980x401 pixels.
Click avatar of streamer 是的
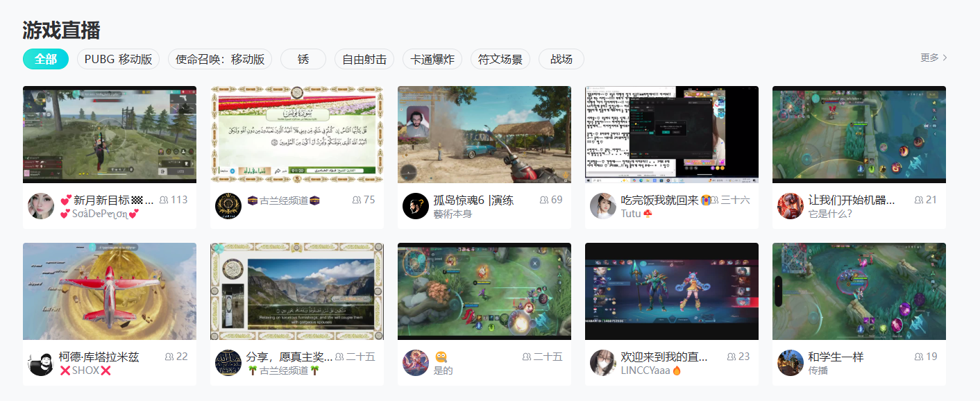pyautogui.click(x=416, y=363)
